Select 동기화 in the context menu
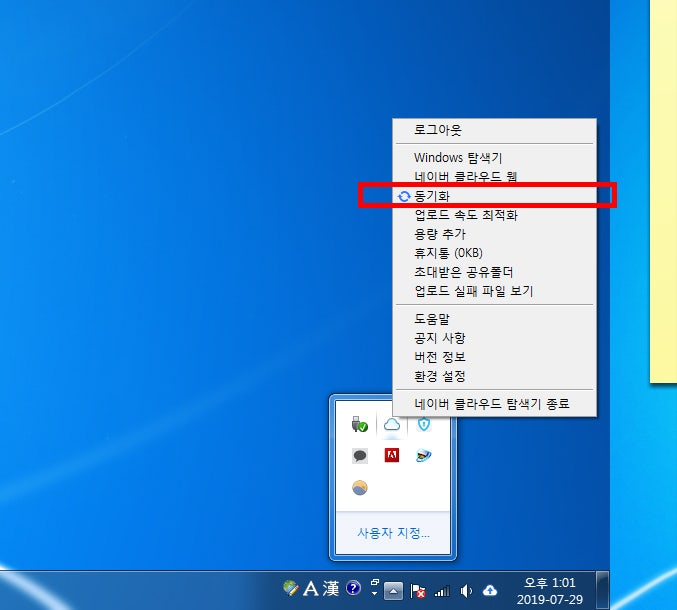The width and height of the screenshot is (677, 610). 494,196
